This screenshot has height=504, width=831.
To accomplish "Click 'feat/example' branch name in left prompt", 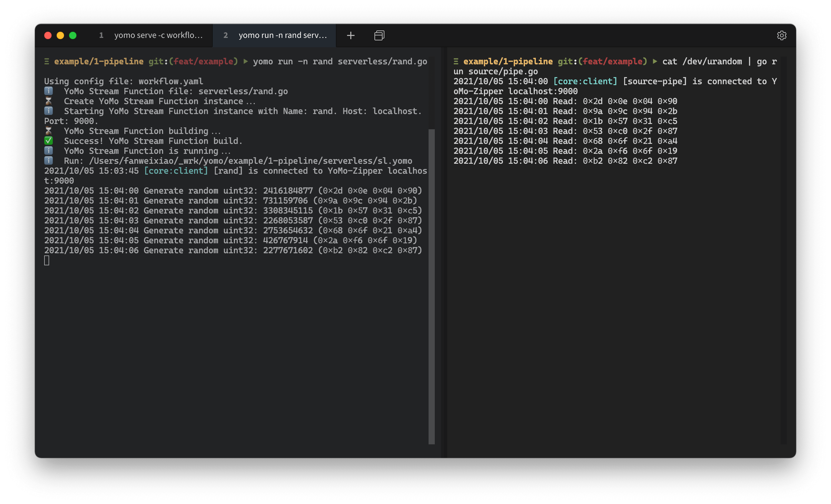I will tap(203, 61).
